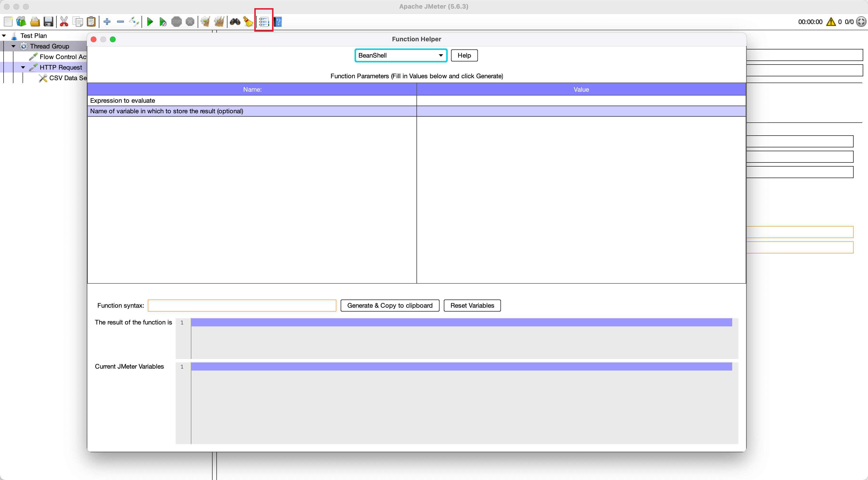Collapse the Thread Group tree node
This screenshot has height=480, width=868.
click(x=13, y=46)
